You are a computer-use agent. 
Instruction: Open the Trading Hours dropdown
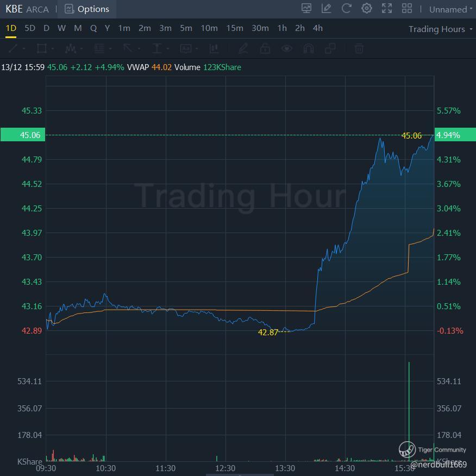pos(440,29)
